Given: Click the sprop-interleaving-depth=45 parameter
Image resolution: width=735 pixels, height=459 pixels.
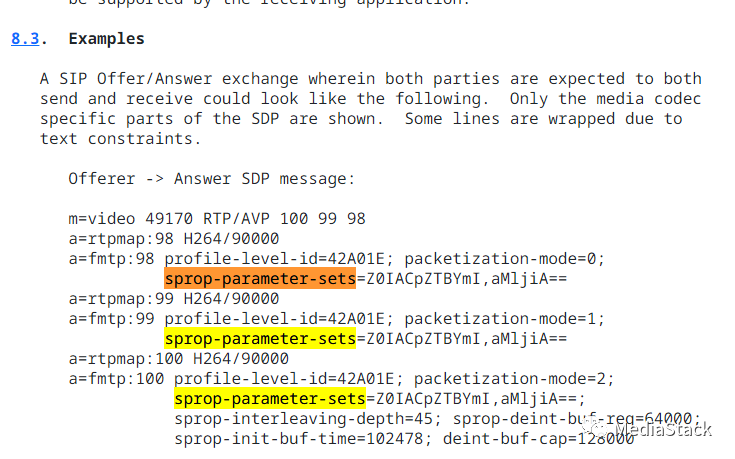Looking at the screenshot, I should (x=302, y=419).
